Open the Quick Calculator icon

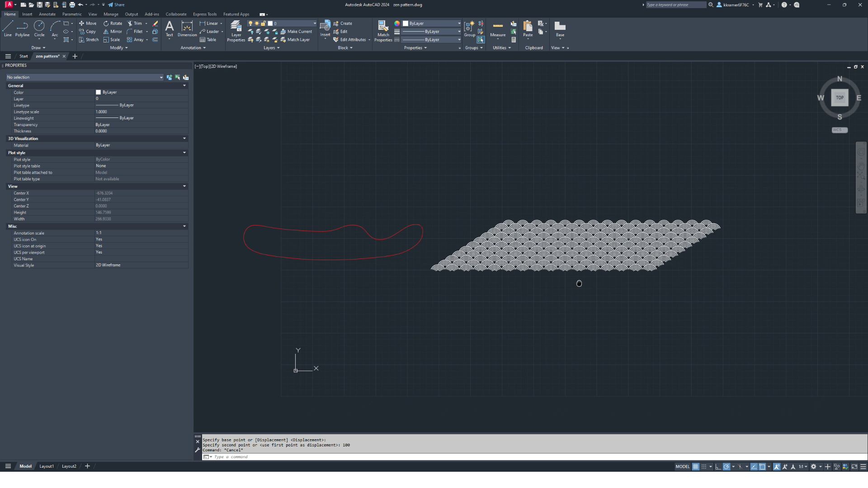click(514, 40)
